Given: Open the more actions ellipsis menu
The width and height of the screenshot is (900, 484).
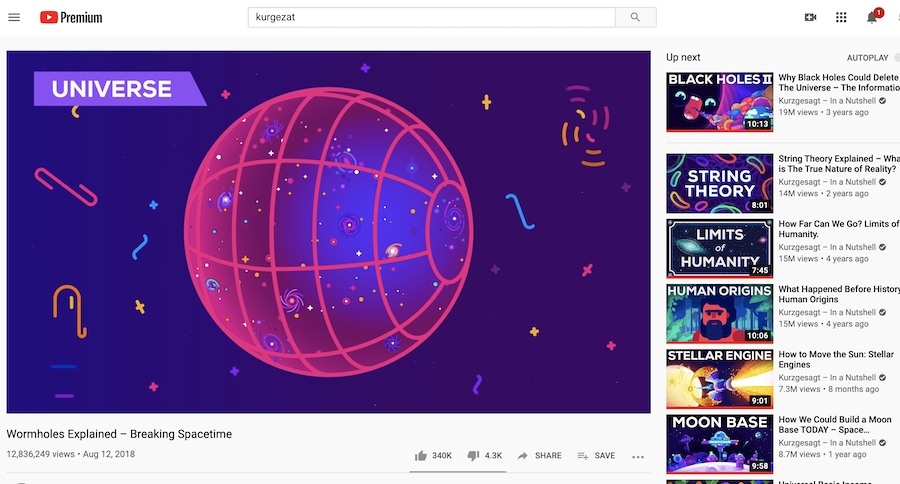Looking at the screenshot, I should [638, 456].
